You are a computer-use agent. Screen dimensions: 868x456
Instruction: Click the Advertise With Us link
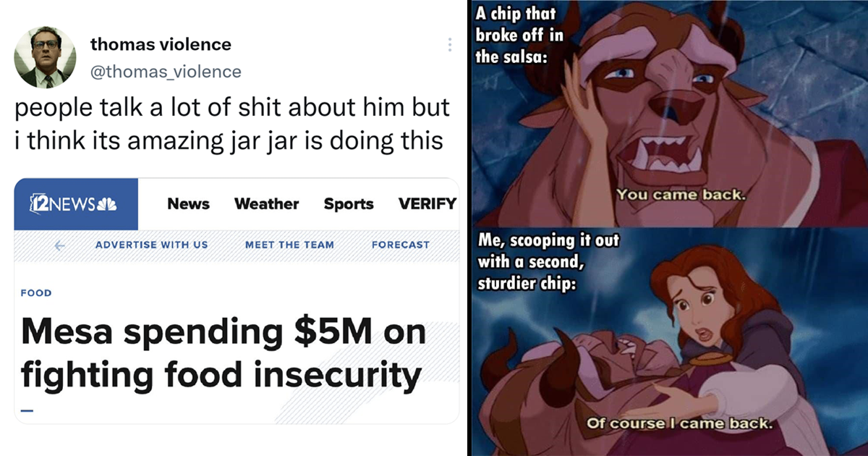(151, 245)
